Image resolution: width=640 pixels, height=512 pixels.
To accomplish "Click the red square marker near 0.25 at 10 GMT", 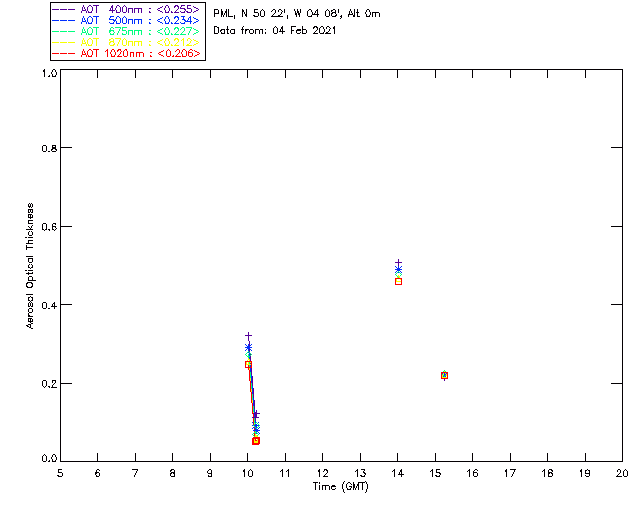I will coord(248,365).
